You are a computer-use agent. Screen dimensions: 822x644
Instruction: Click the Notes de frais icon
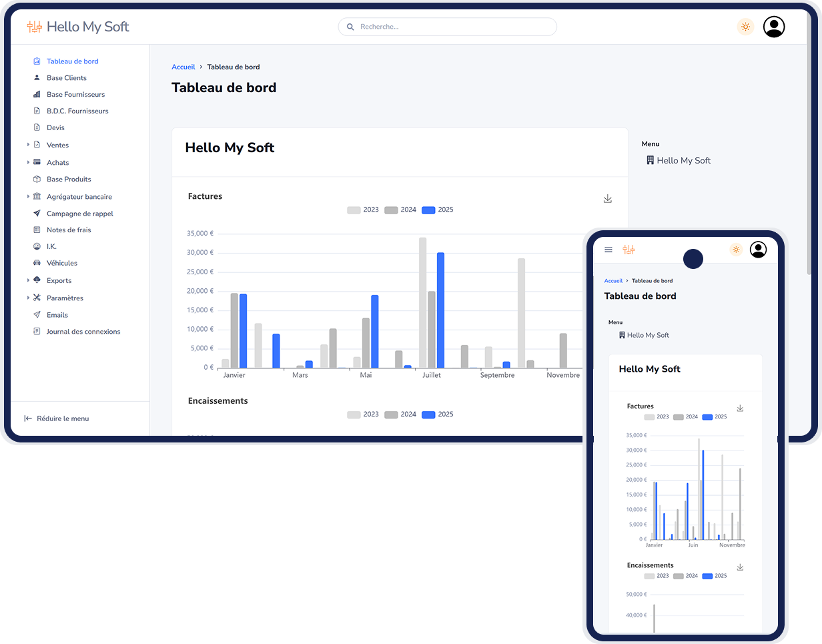pos(37,230)
